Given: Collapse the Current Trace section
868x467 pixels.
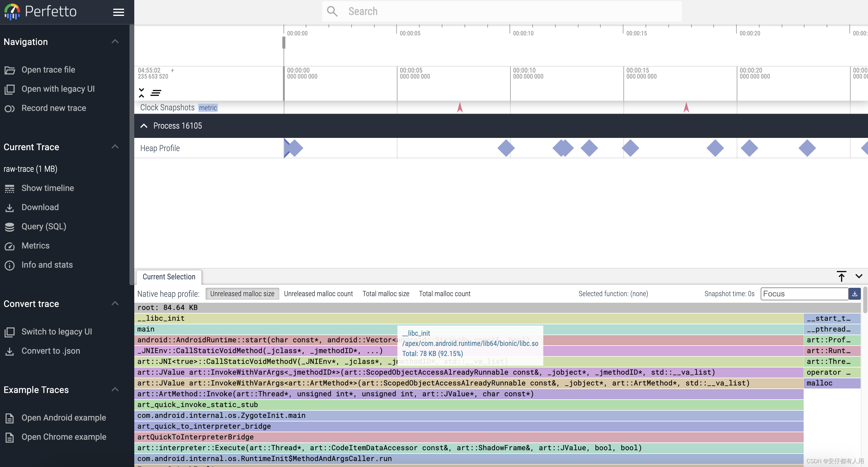Looking at the screenshot, I should click(115, 147).
